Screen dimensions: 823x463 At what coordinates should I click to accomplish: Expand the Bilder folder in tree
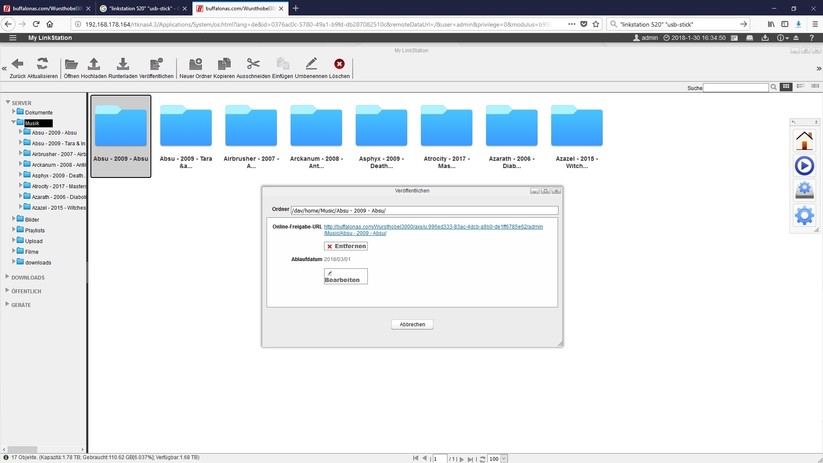coord(14,219)
